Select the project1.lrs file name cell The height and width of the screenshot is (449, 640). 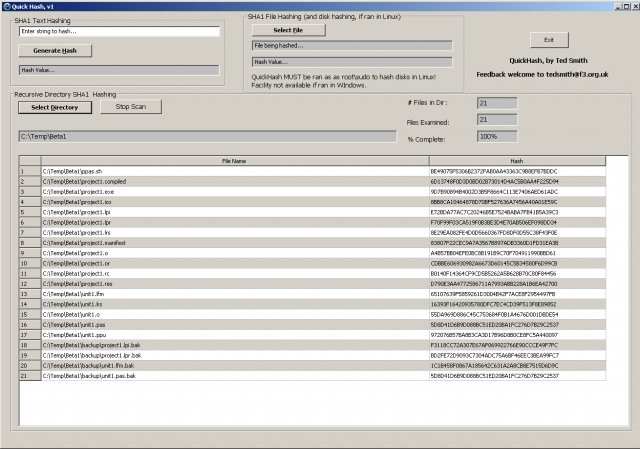[235, 233]
